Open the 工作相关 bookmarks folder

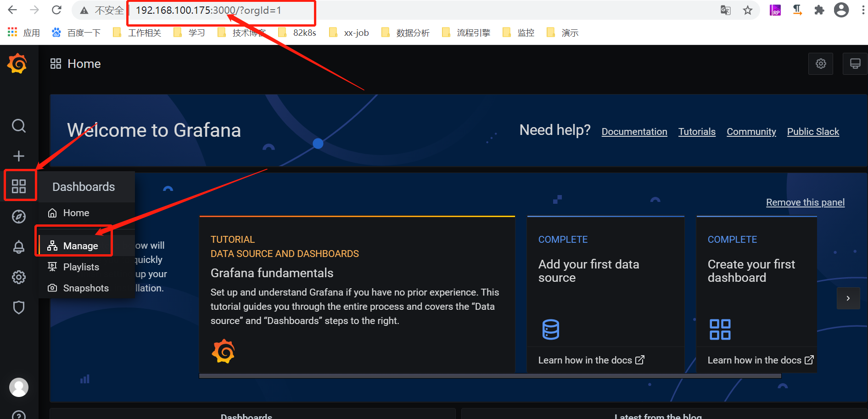pos(137,33)
